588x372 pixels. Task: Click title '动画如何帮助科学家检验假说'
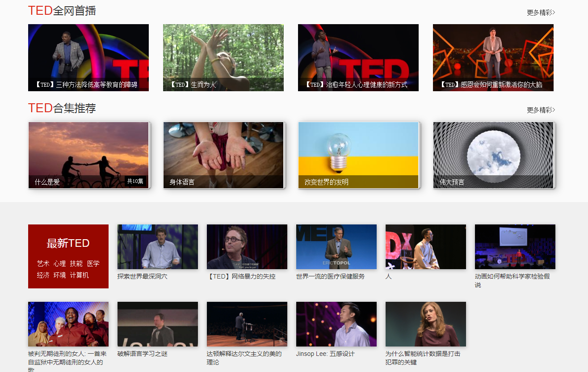coord(512,281)
